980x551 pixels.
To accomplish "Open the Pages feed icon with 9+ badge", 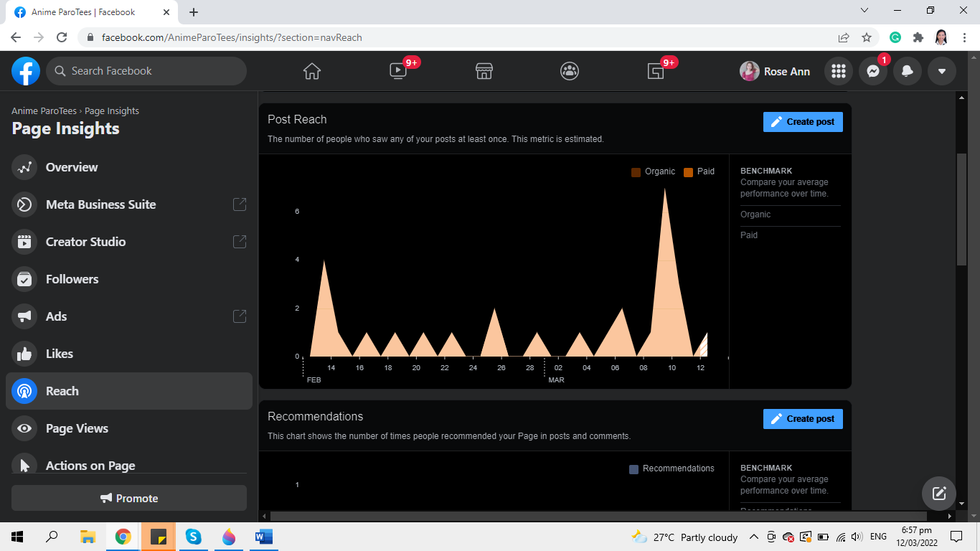I will 656,71.
